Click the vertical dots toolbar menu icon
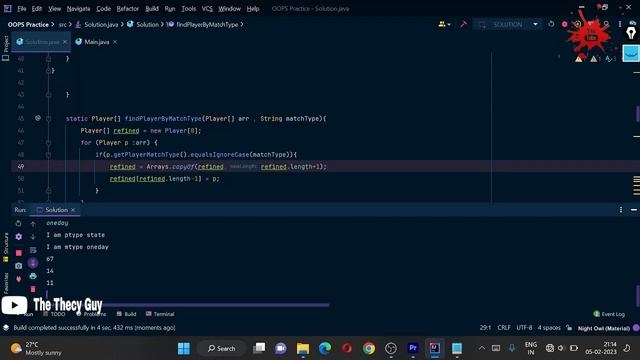Screen dimensions: 640x360 coord(620,24)
